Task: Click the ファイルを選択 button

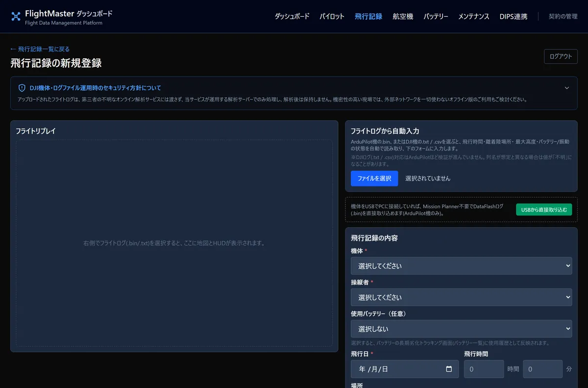Action: coord(374,179)
